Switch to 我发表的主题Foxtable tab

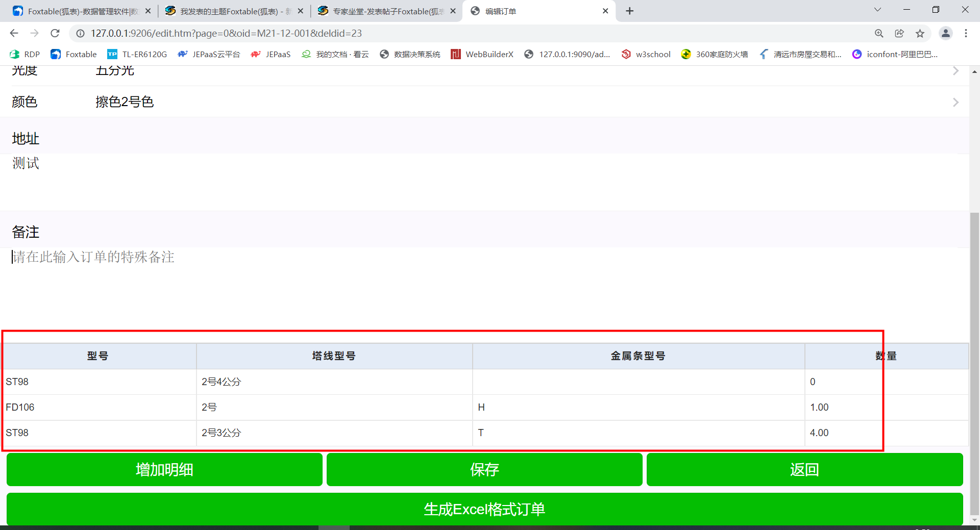(235, 11)
